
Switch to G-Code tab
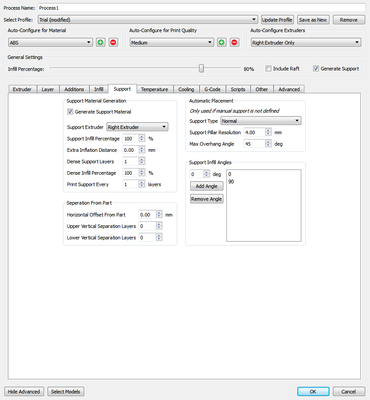[213, 89]
